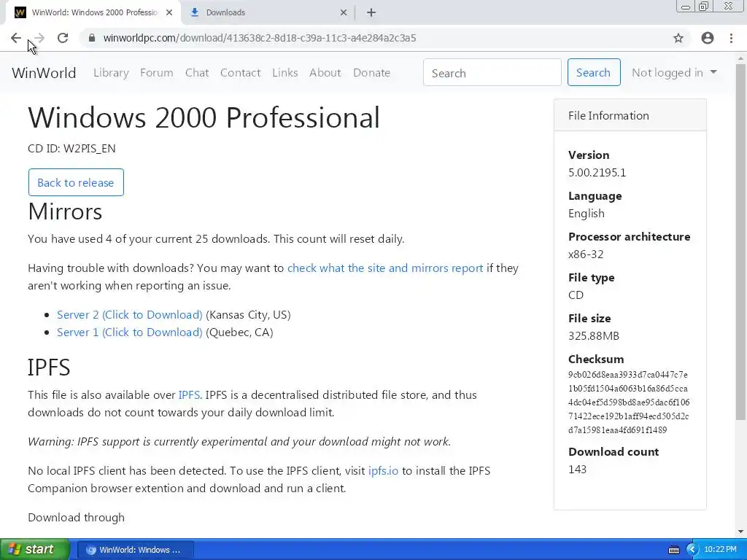Click the x86-32 architecture value
This screenshot has height=560, width=747.
click(x=586, y=254)
